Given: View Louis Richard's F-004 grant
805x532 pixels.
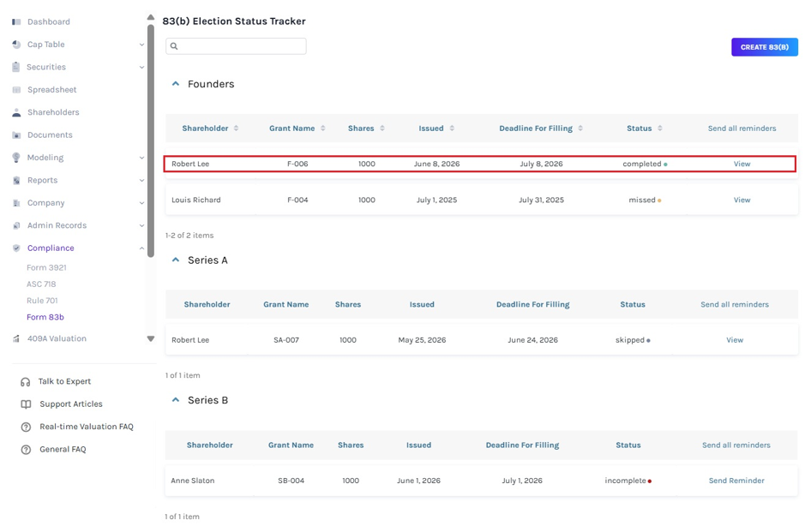Looking at the screenshot, I should click(742, 200).
